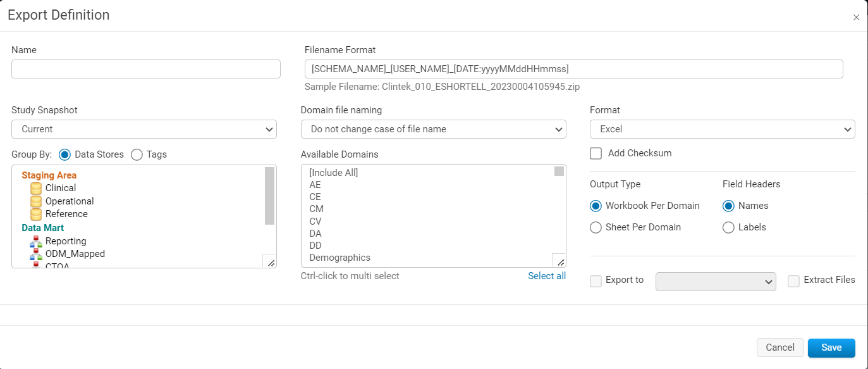Click the Save button
The width and height of the screenshot is (868, 369).
pyautogui.click(x=831, y=347)
